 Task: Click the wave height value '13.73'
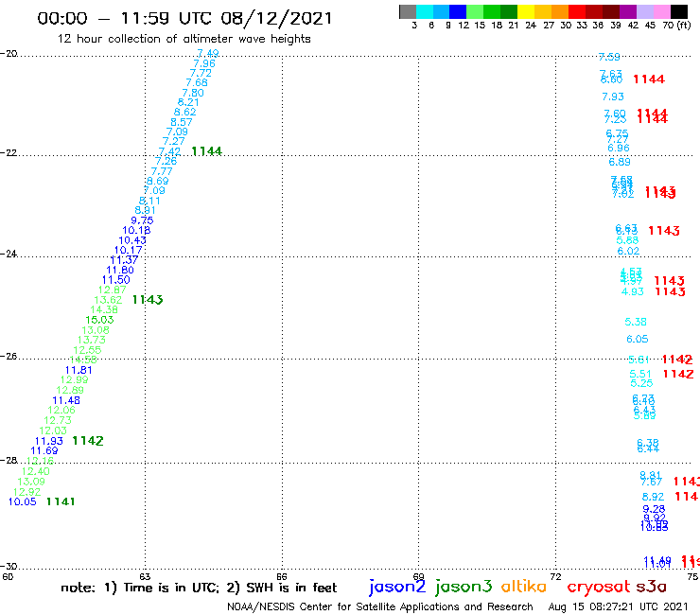[92, 340]
